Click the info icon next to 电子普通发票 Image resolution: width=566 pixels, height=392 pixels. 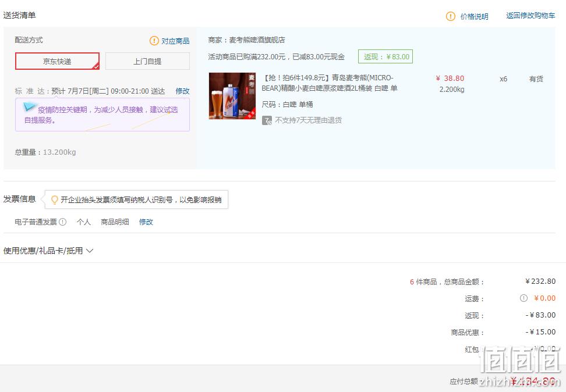click(62, 222)
